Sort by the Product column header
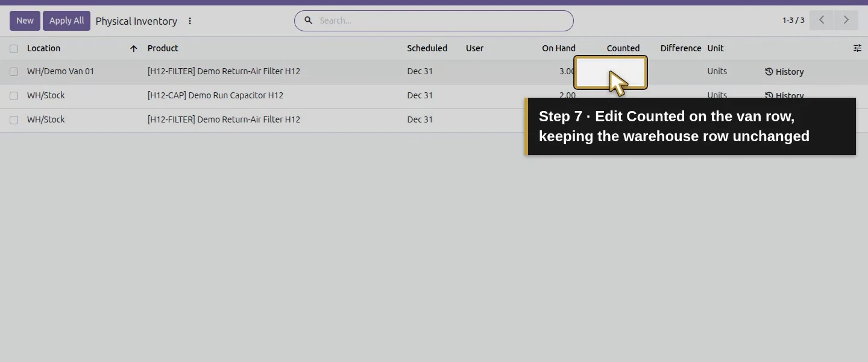The width and height of the screenshot is (868, 362). coord(163,48)
